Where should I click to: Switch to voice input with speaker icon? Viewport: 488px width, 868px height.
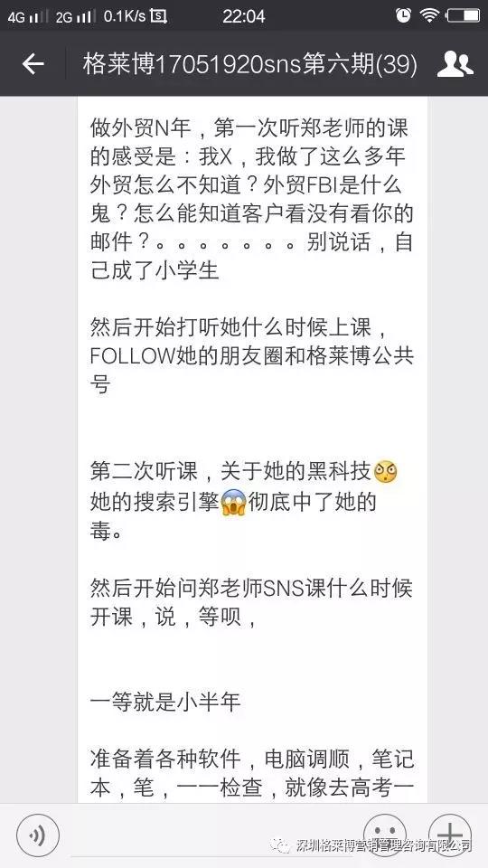coord(38,835)
